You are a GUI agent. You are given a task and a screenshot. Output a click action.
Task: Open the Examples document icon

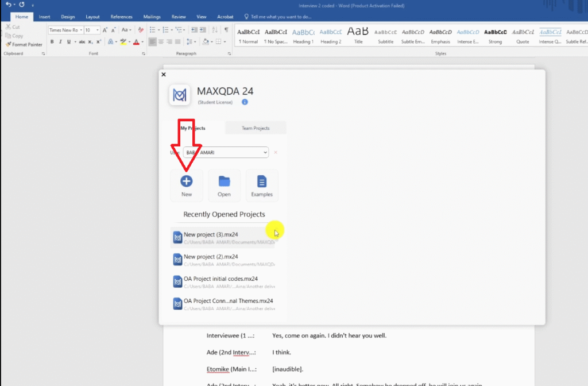262,182
